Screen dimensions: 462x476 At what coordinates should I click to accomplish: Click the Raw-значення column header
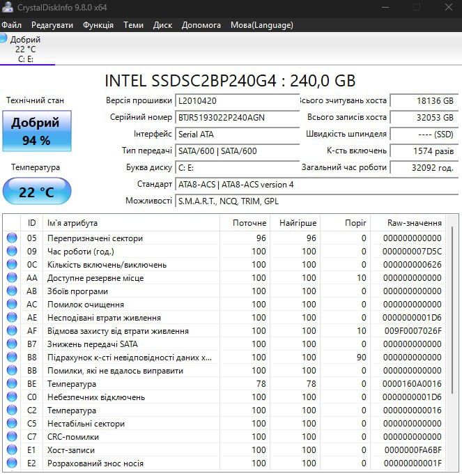(x=408, y=223)
